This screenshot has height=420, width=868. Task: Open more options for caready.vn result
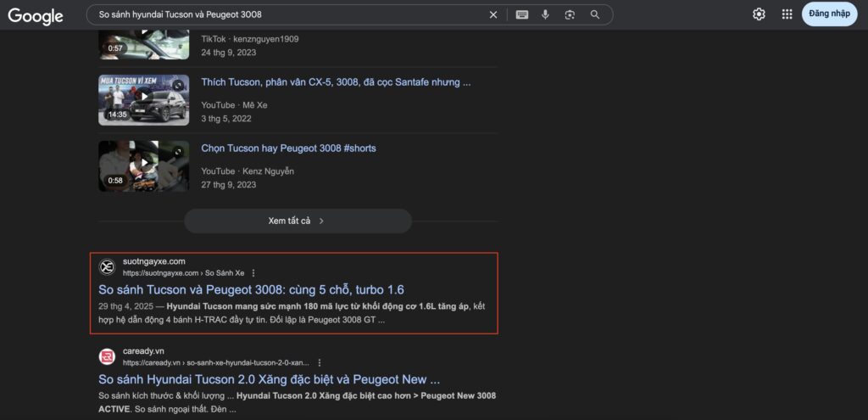click(320, 363)
